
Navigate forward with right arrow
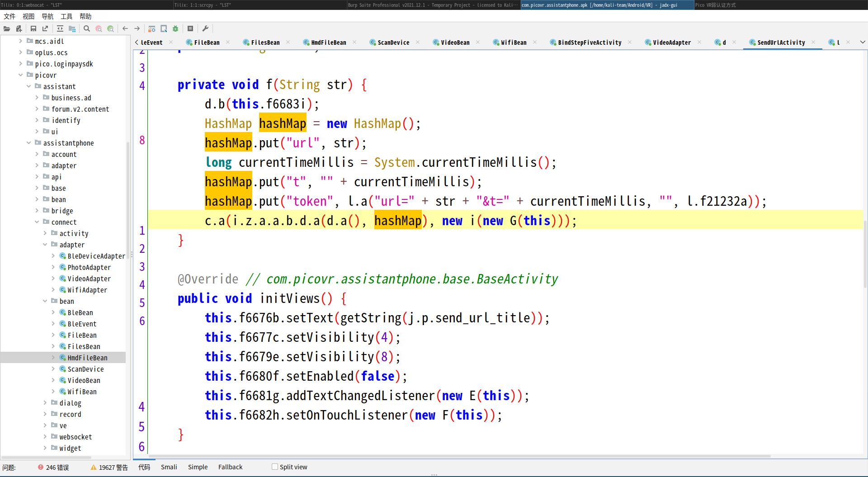137,28
